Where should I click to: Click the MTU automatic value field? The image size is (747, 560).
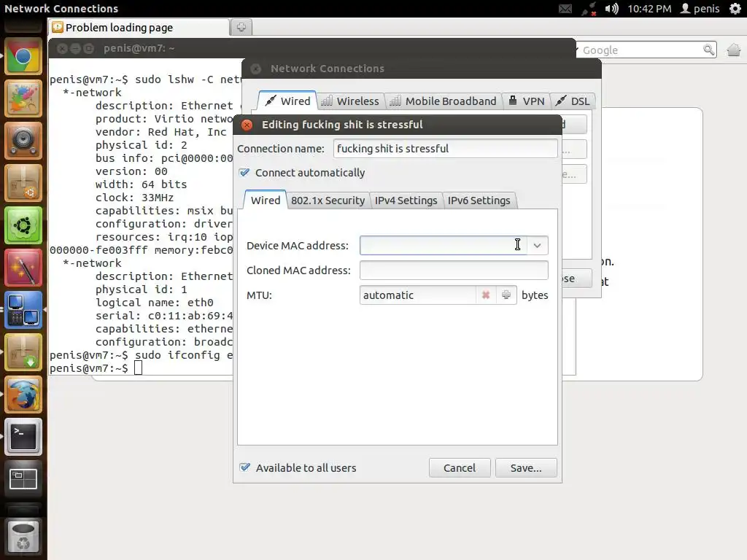pyautogui.click(x=418, y=295)
